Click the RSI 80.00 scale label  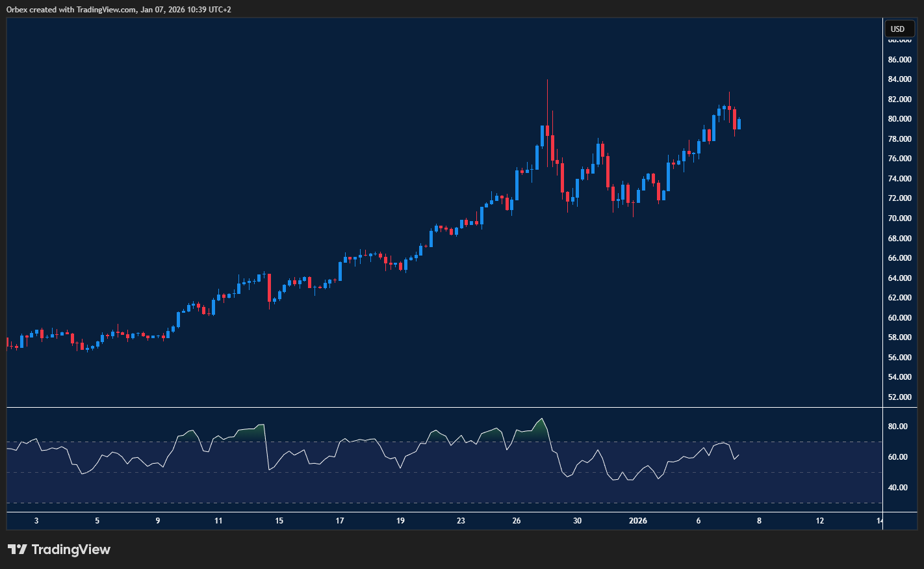click(898, 427)
